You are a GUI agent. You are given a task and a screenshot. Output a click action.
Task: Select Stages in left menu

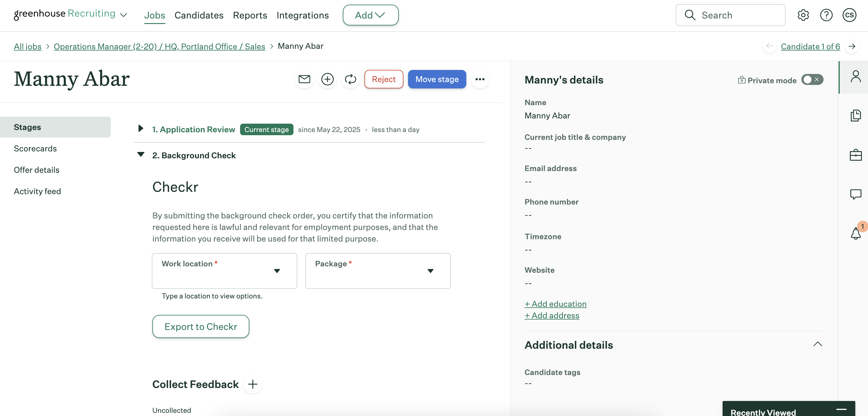click(x=55, y=127)
